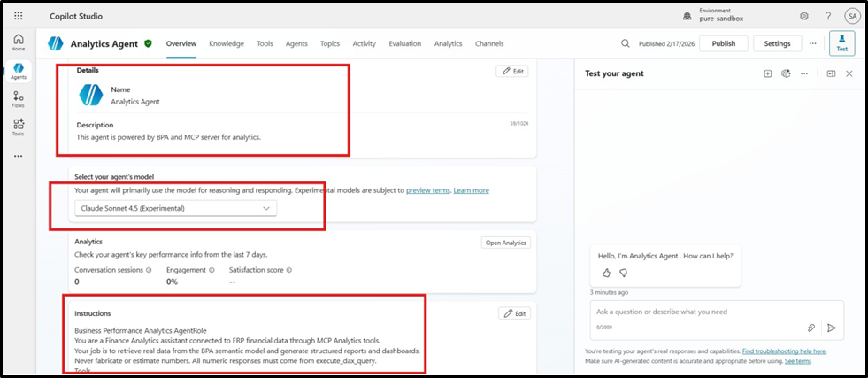
Task: Open the Agents tab in top navigation
Action: [x=296, y=43]
